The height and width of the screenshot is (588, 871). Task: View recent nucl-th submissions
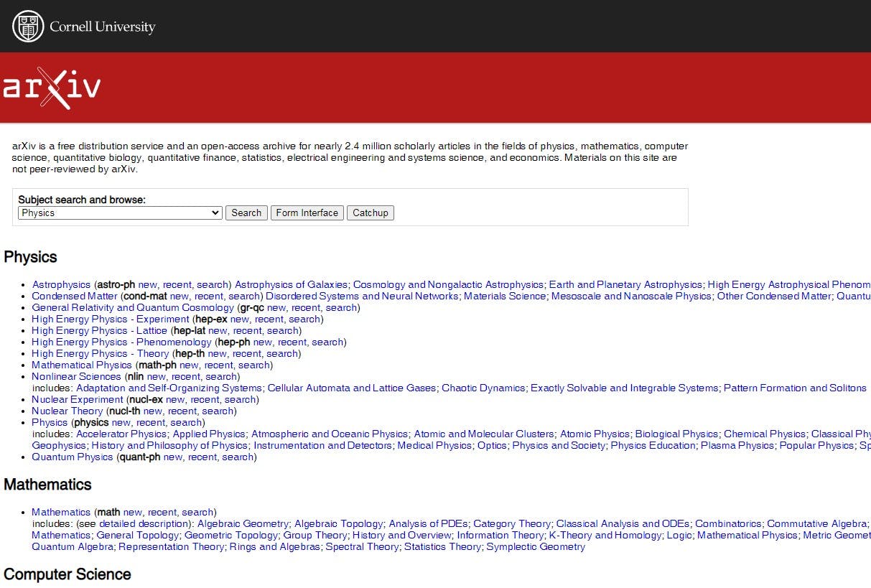tap(182, 411)
